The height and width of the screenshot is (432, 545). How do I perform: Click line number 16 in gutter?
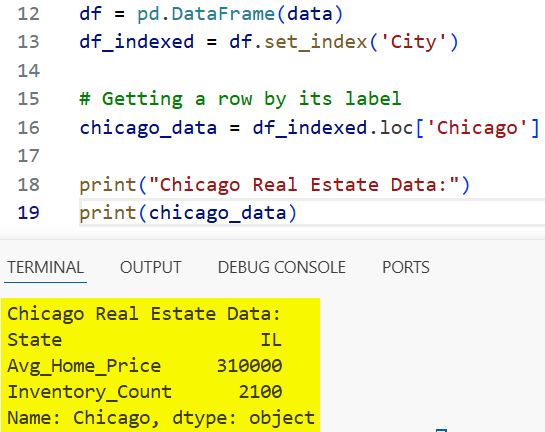coord(29,128)
